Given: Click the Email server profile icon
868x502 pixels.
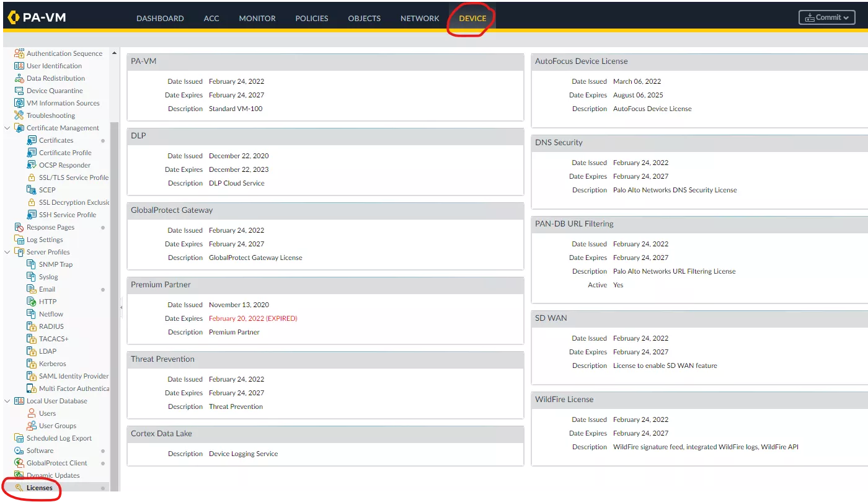Looking at the screenshot, I should click(32, 289).
